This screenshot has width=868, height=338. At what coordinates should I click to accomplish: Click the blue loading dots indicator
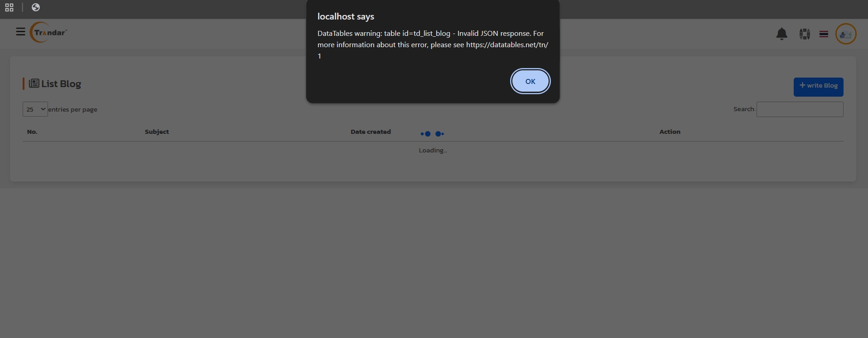coord(432,134)
